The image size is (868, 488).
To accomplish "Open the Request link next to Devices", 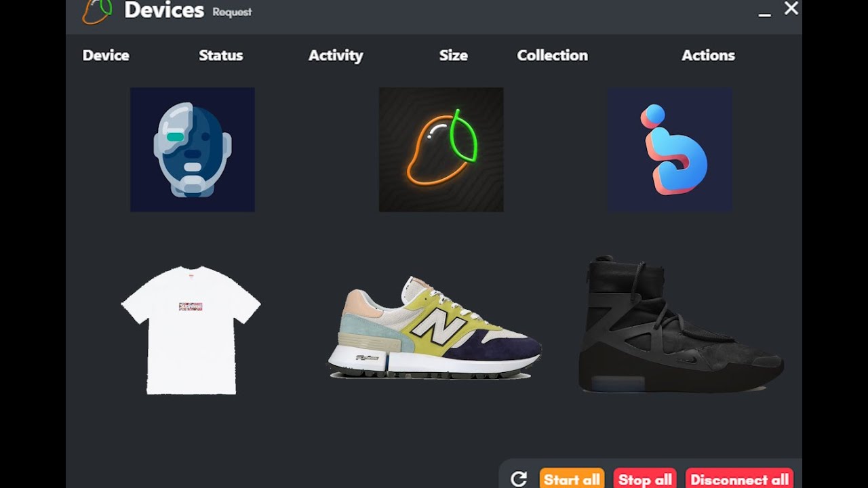I will click(232, 12).
